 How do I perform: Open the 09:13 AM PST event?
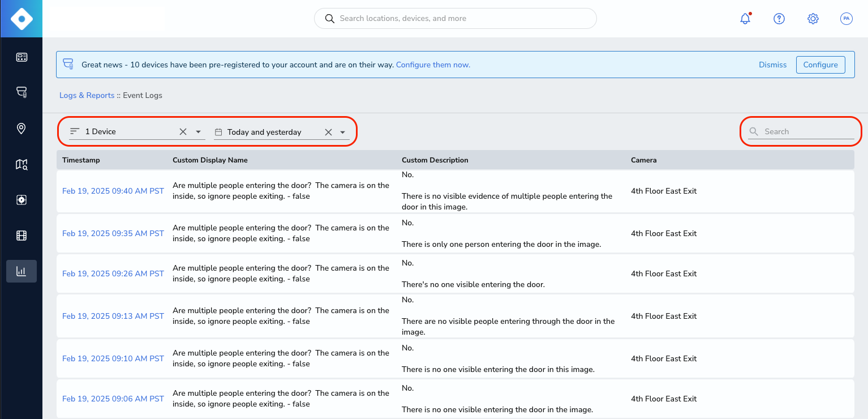[x=113, y=316]
